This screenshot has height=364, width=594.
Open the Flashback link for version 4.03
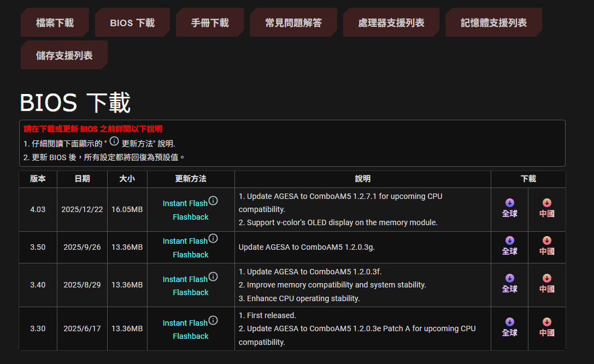click(191, 217)
